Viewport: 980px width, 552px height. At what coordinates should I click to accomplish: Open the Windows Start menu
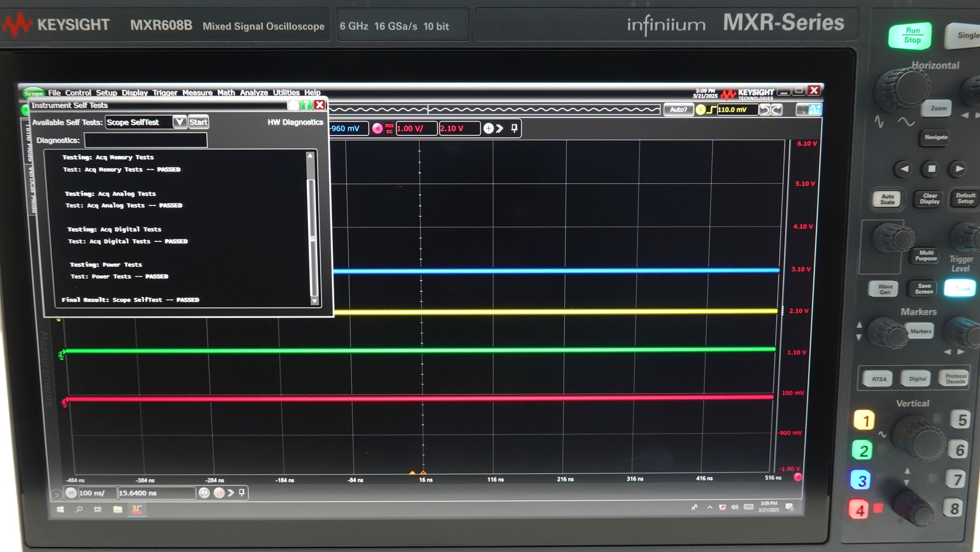[x=60, y=509]
